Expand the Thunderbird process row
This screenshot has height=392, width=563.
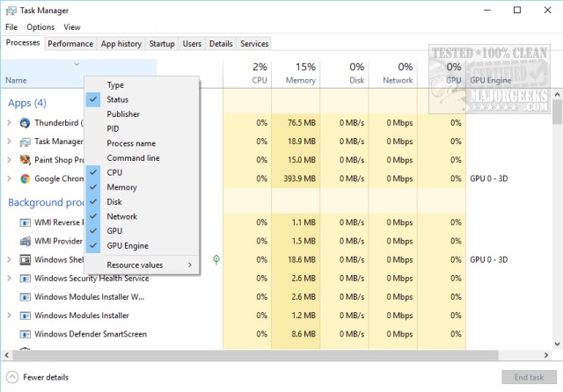tap(9, 123)
